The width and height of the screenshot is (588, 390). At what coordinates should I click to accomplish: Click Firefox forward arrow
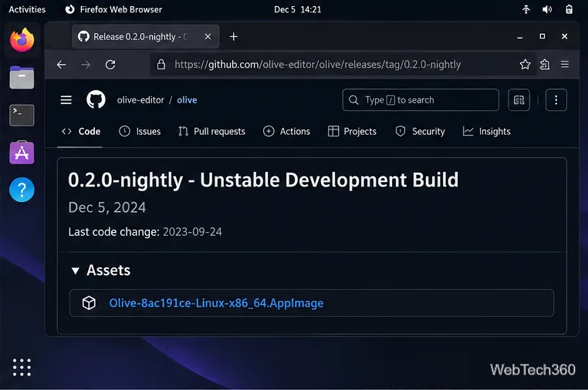[x=86, y=65]
